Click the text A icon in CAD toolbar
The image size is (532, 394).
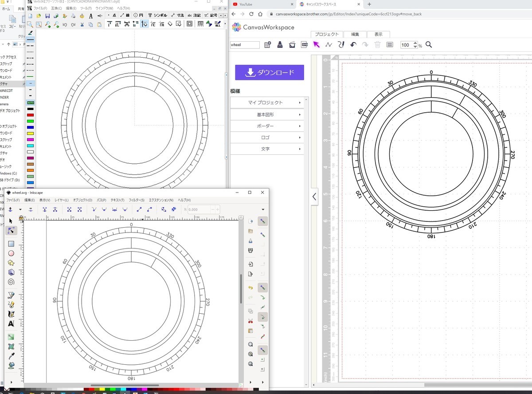coord(91,16)
